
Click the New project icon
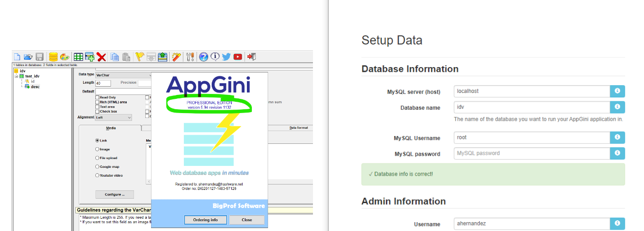pyautogui.click(x=17, y=57)
